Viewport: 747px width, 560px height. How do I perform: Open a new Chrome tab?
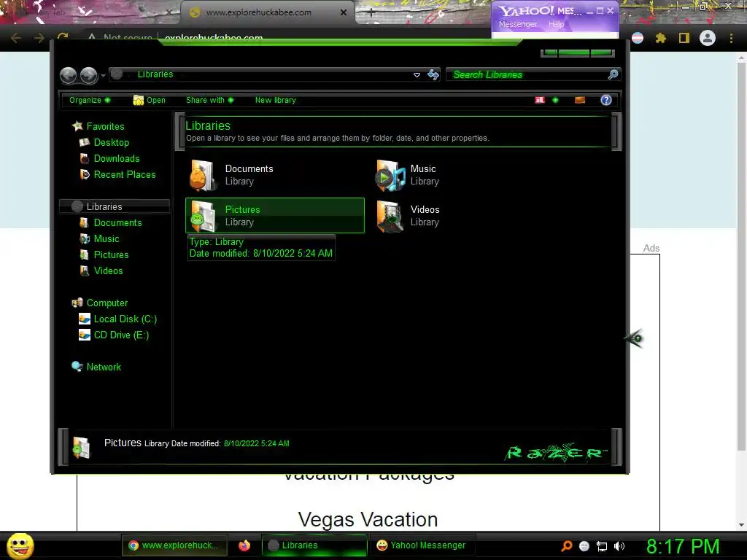point(371,13)
